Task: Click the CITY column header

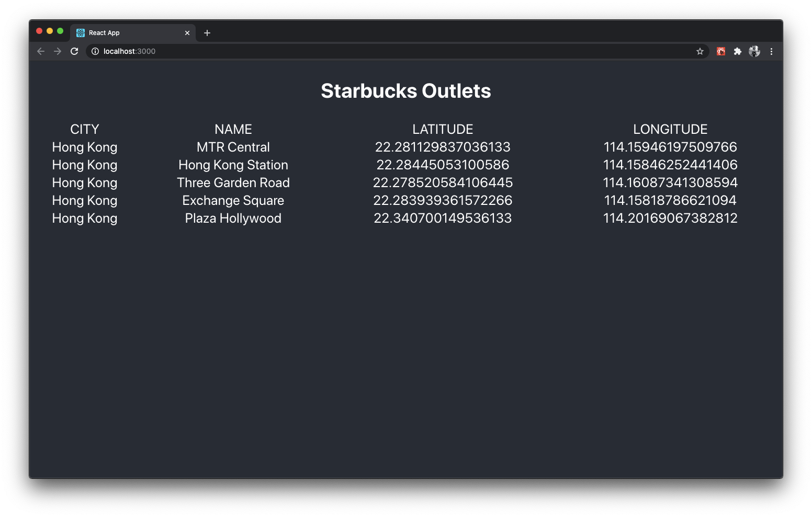Action: pos(85,129)
